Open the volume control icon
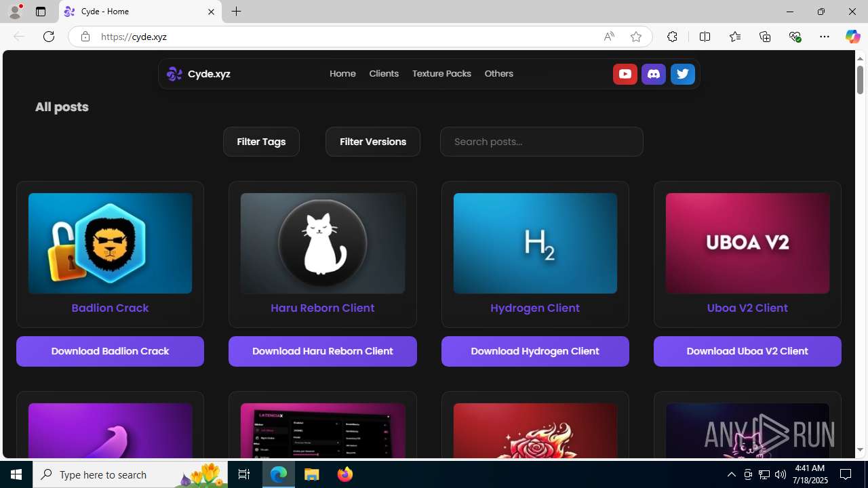 781,474
